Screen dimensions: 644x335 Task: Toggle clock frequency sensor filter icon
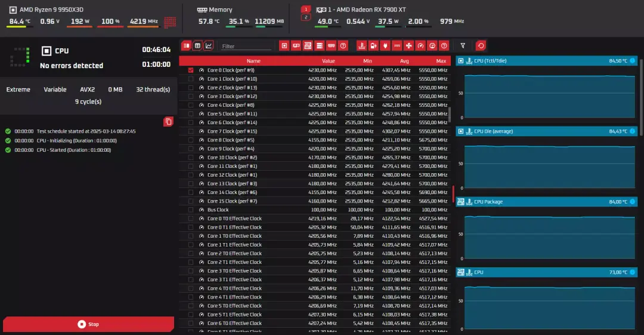(420, 45)
